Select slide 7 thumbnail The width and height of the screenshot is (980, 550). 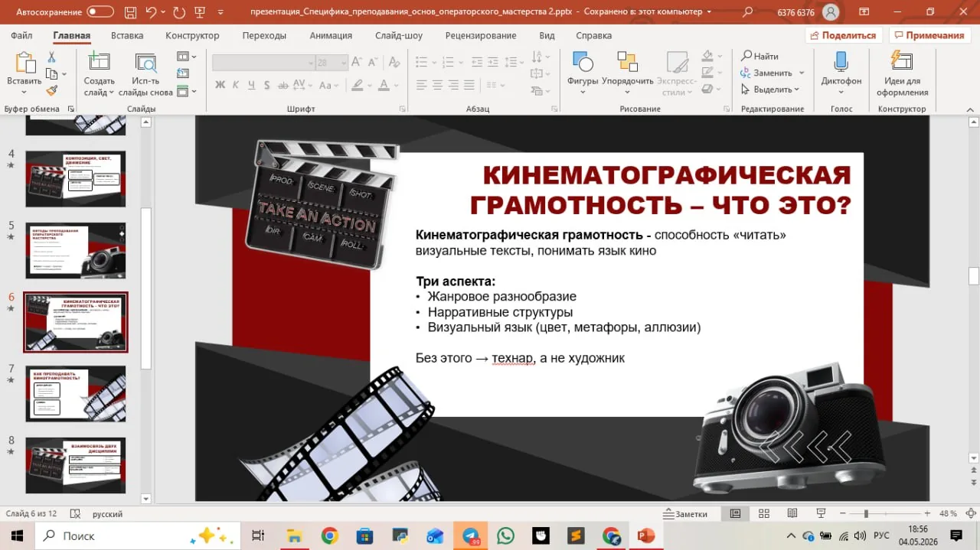[76, 393]
